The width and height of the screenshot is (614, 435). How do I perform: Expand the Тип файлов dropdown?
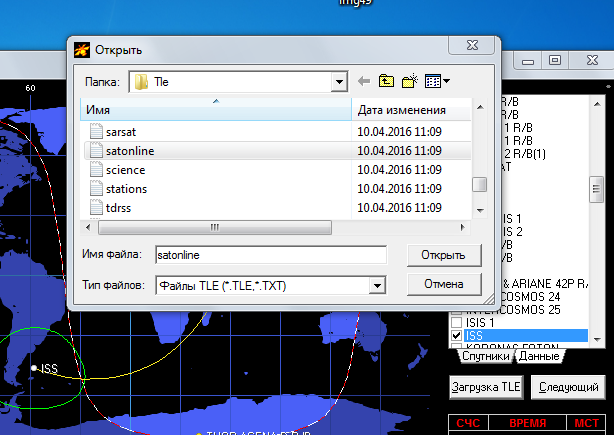pyautogui.click(x=377, y=285)
